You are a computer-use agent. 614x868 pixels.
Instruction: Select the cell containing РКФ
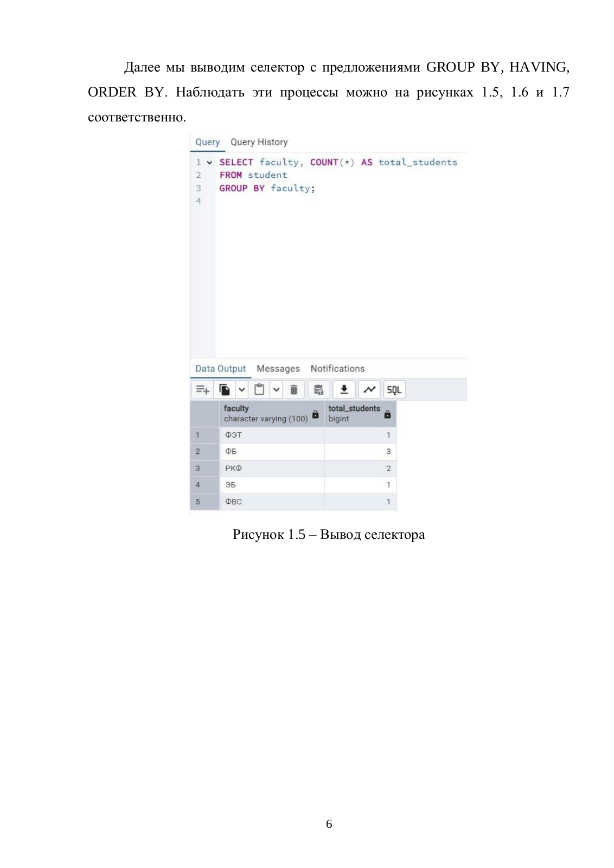click(272, 468)
